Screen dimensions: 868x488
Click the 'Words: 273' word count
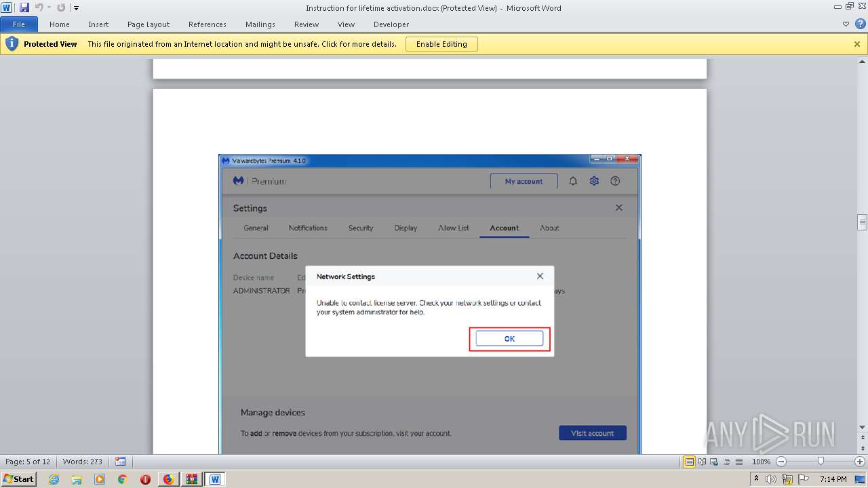(x=82, y=462)
